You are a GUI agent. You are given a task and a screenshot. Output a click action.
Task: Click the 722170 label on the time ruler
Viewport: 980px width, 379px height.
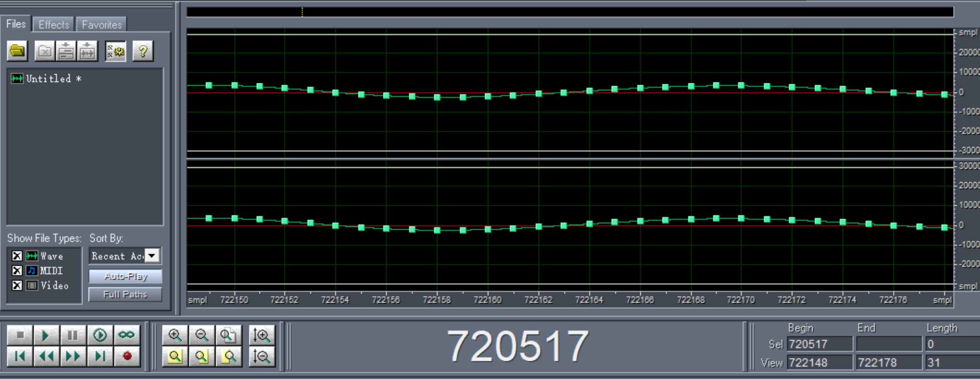(741, 300)
